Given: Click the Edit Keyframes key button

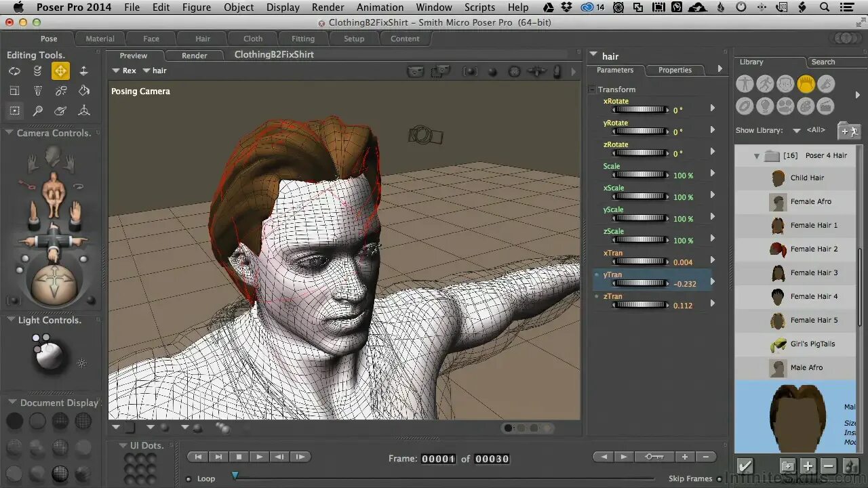Looking at the screenshot, I should (654, 457).
